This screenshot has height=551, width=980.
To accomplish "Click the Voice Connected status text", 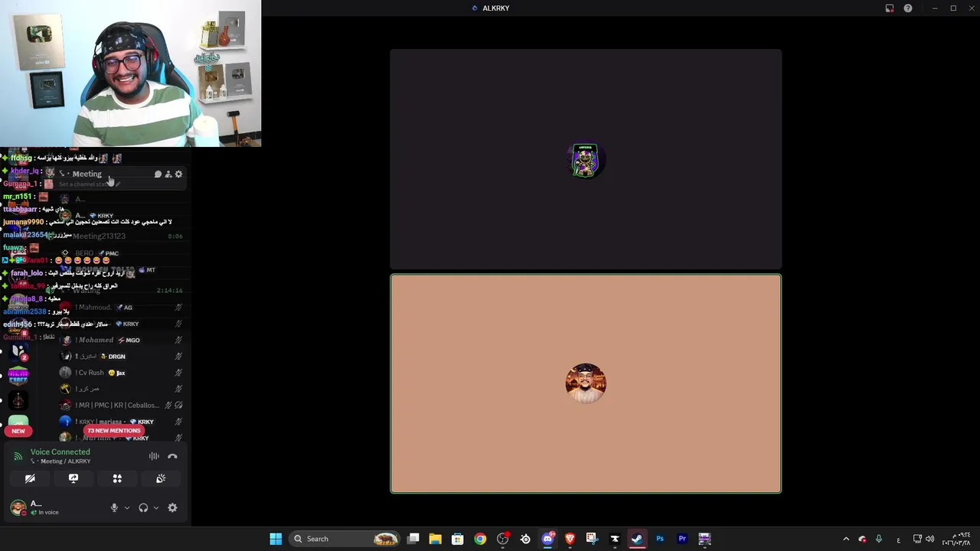I will click(60, 452).
